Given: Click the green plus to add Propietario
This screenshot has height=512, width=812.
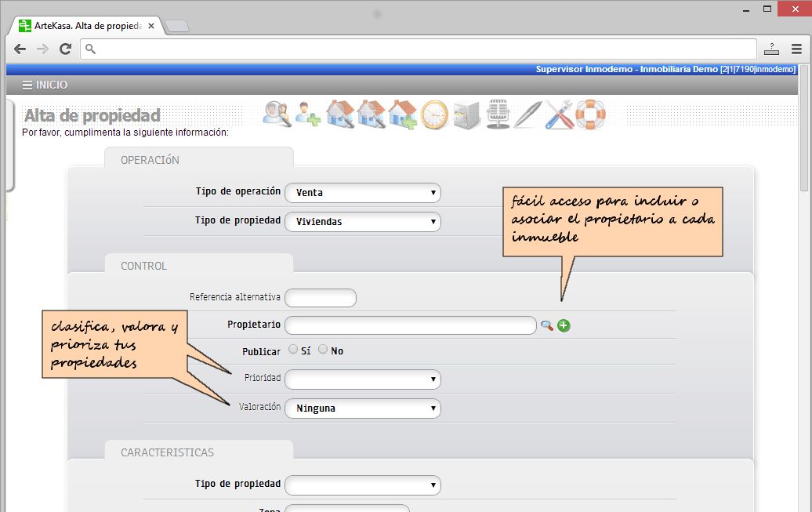Looking at the screenshot, I should pos(564,325).
